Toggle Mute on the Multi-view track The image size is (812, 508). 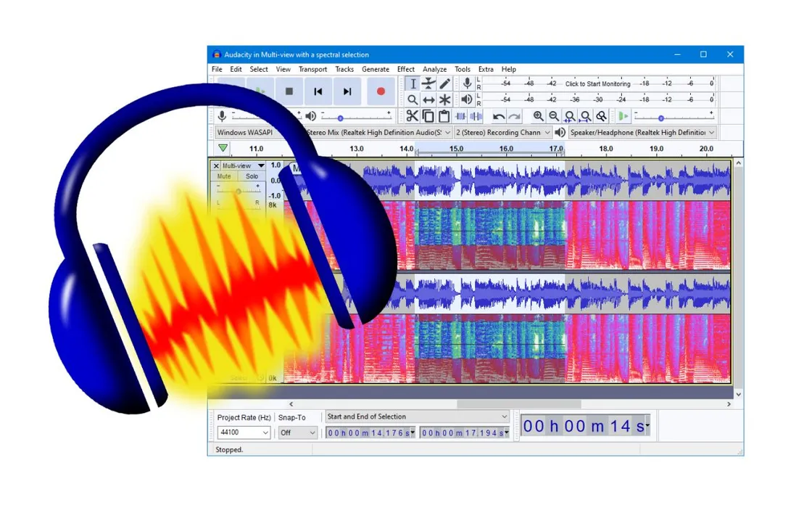click(x=224, y=176)
